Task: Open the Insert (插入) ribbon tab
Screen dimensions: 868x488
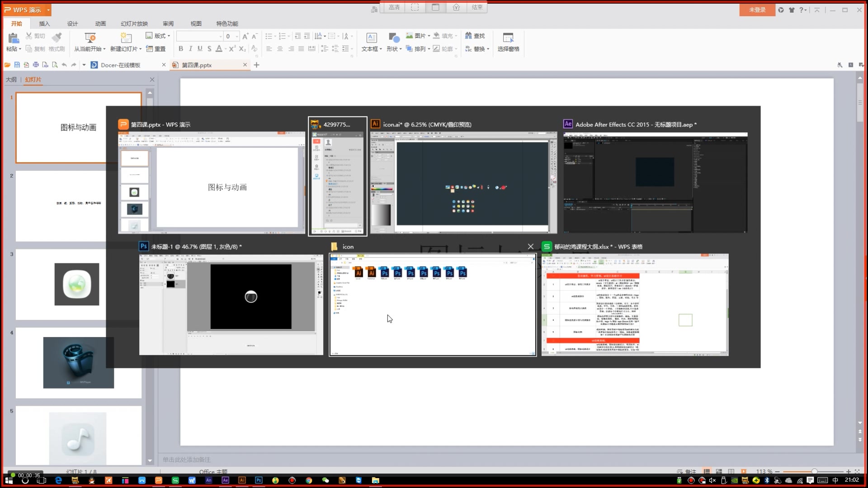Action: (44, 23)
